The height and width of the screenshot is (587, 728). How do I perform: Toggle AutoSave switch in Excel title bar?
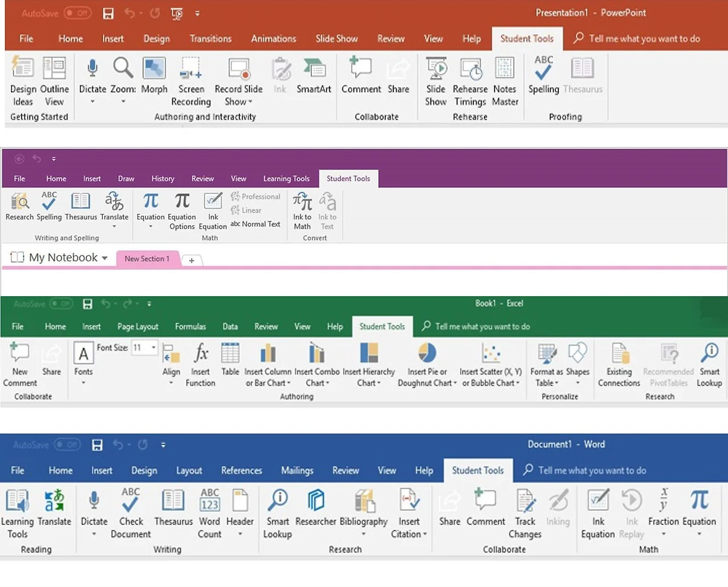pos(61,304)
